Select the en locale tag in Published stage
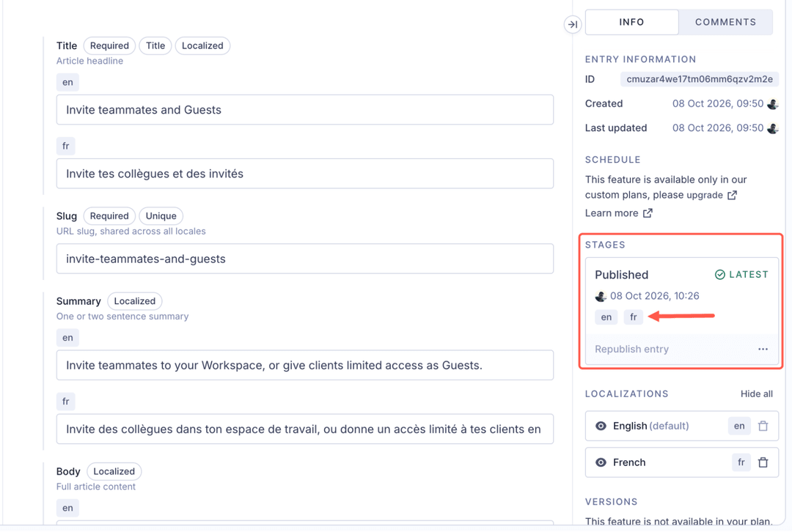The image size is (792, 532). (x=606, y=317)
